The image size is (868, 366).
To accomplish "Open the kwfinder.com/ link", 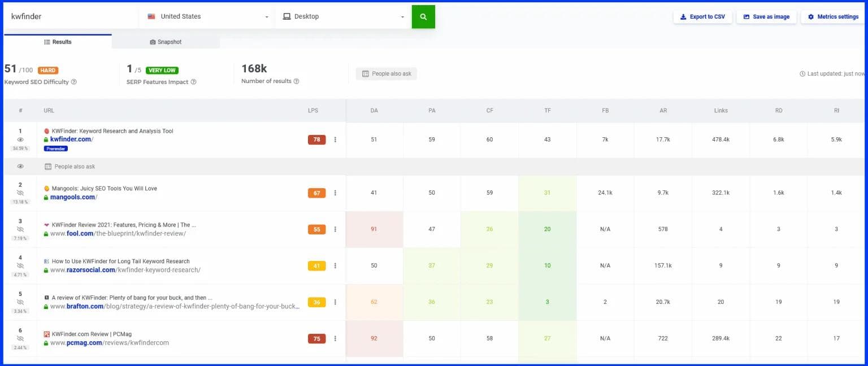I will (72, 140).
